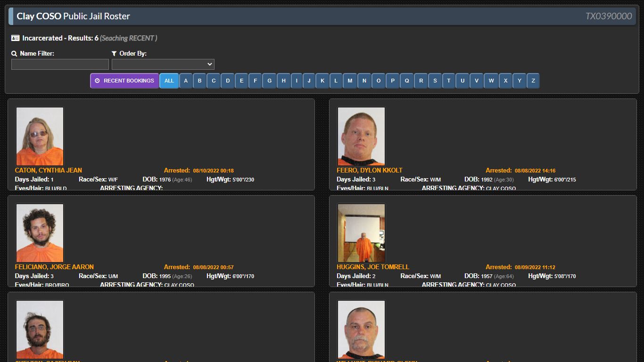Filter roster by letter M

[x=350, y=81]
